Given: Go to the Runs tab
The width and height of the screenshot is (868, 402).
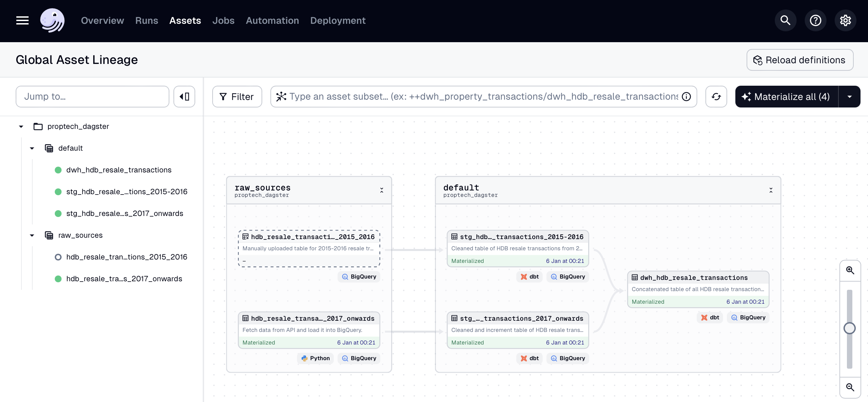Looking at the screenshot, I should tap(147, 20).
